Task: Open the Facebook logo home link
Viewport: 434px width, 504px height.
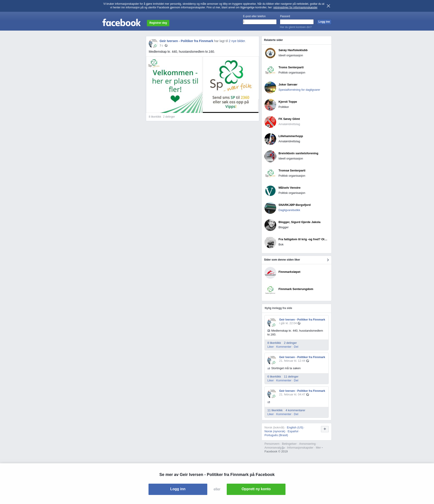Action: pyautogui.click(x=122, y=23)
